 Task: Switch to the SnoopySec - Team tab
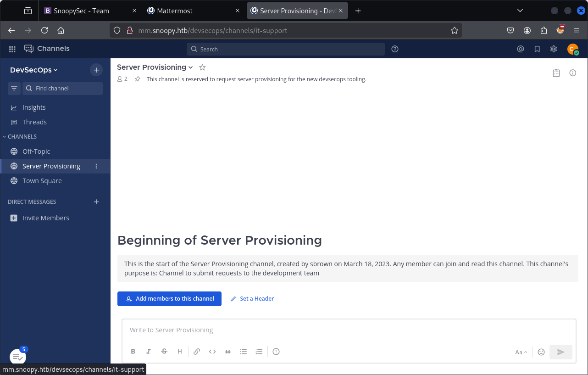click(x=81, y=11)
